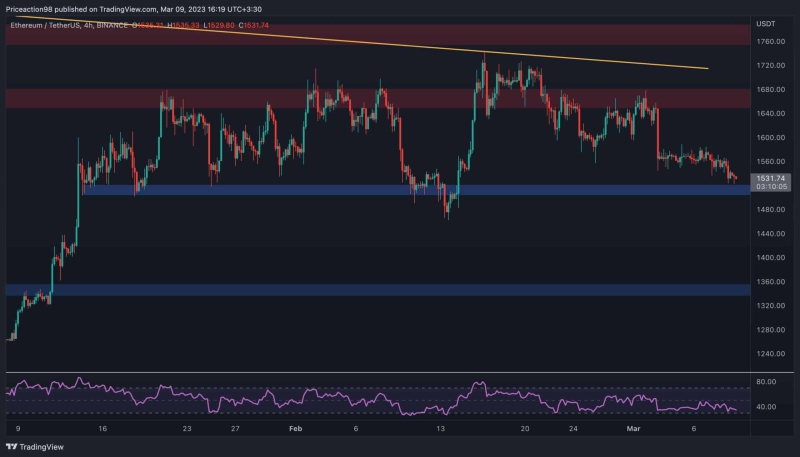Click the Mar date label on time axis
This screenshot has width=800, height=457.
click(633, 428)
